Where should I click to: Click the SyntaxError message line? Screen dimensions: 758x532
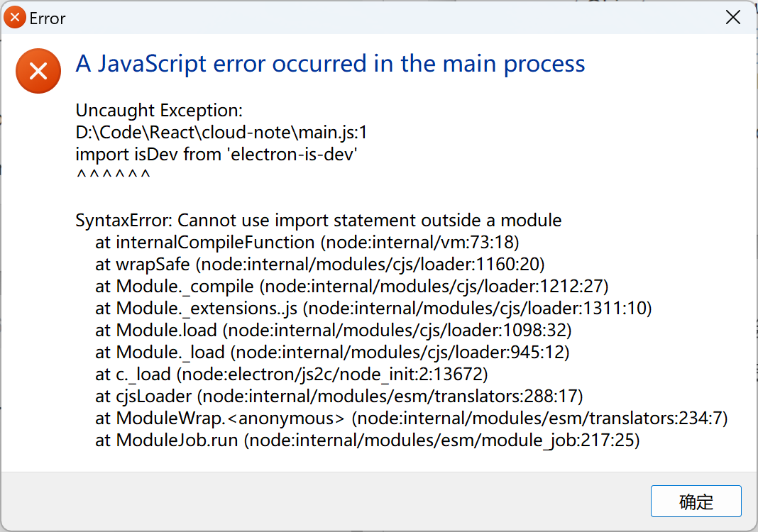[319, 221]
